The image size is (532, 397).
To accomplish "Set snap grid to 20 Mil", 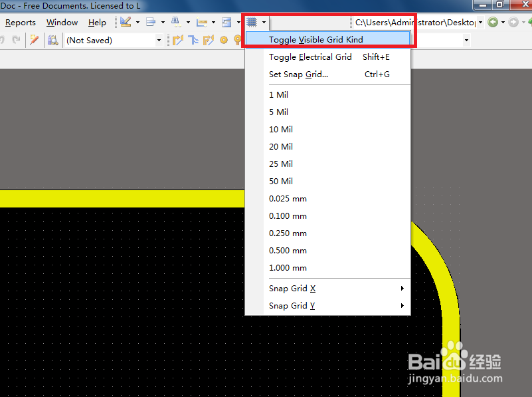I will 327,147.
